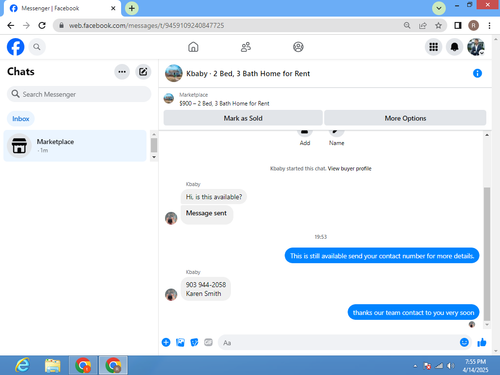Click the share page icon

pos(423,25)
